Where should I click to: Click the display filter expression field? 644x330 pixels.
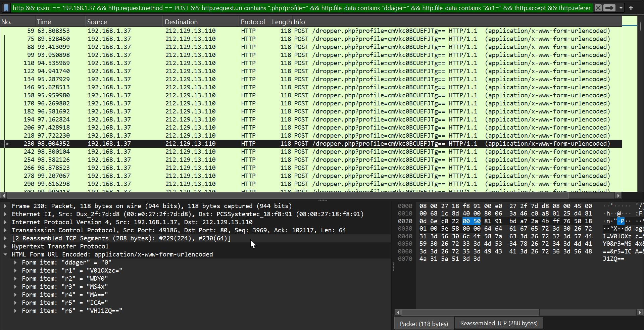301,8
